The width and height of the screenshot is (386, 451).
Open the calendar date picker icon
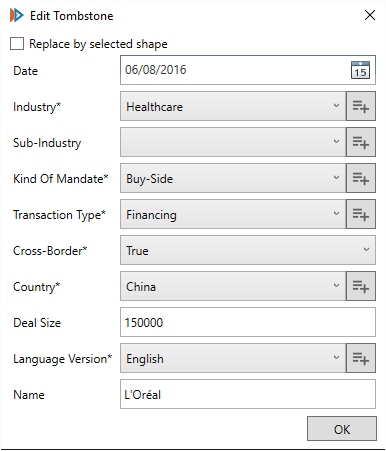click(x=360, y=70)
